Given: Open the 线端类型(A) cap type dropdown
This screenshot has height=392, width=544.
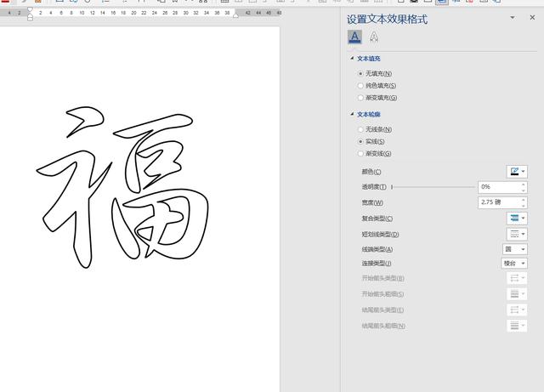Looking at the screenshot, I should [515, 249].
